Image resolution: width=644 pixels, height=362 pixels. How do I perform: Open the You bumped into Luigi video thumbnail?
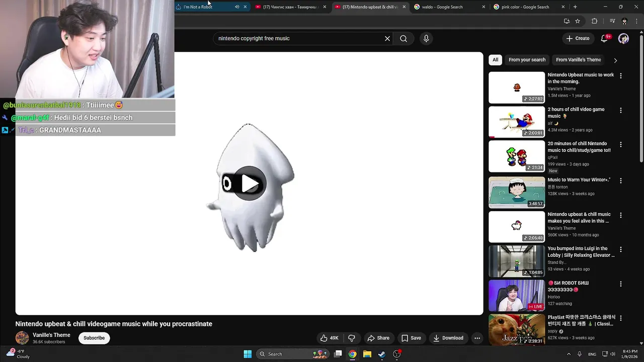click(517, 261)
